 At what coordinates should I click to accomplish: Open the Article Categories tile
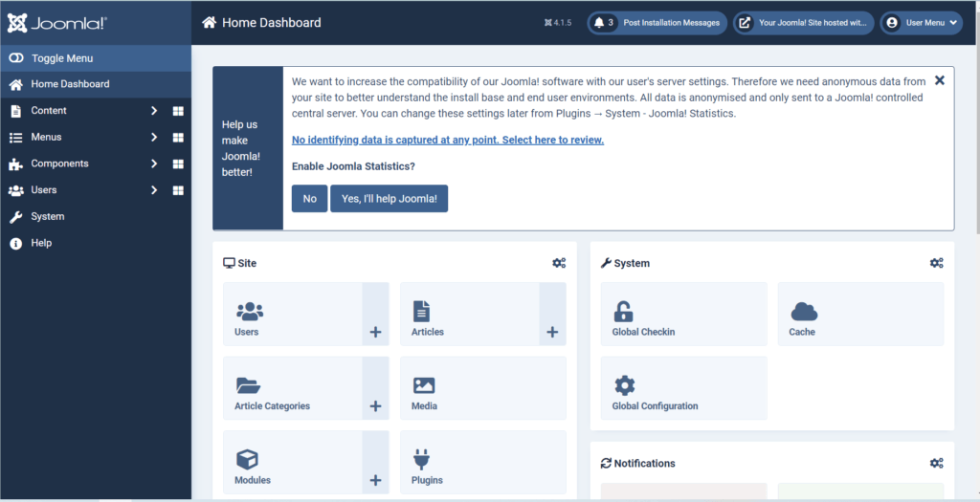tap(293, 388)
